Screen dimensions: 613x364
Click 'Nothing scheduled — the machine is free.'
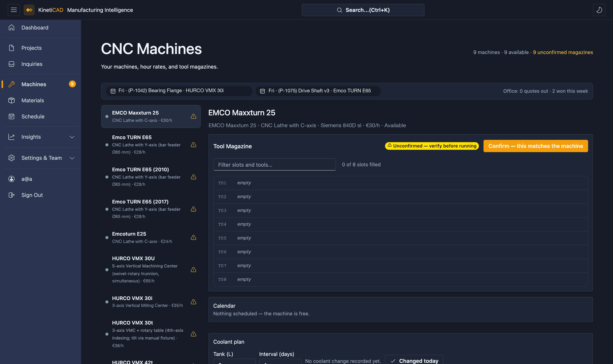point(261,313)
